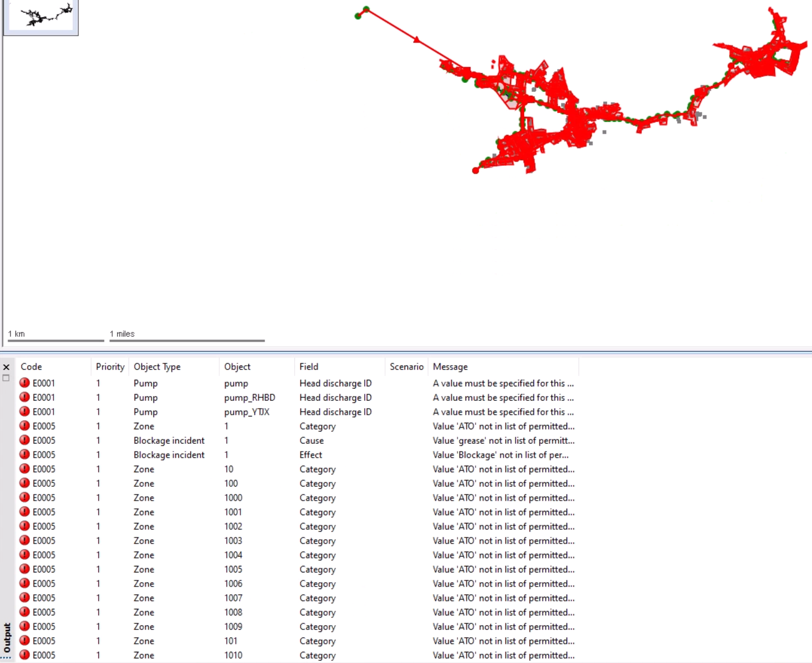Click the error icon on the Blockage incident Cause row
This screenshot has width=812, height=663.
(25, 440)
